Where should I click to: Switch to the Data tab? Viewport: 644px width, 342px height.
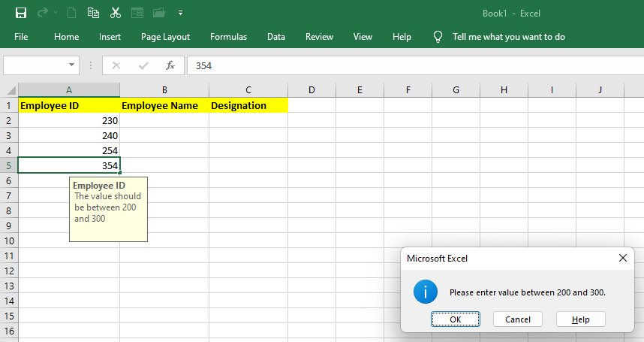click(x=275, y=37)
